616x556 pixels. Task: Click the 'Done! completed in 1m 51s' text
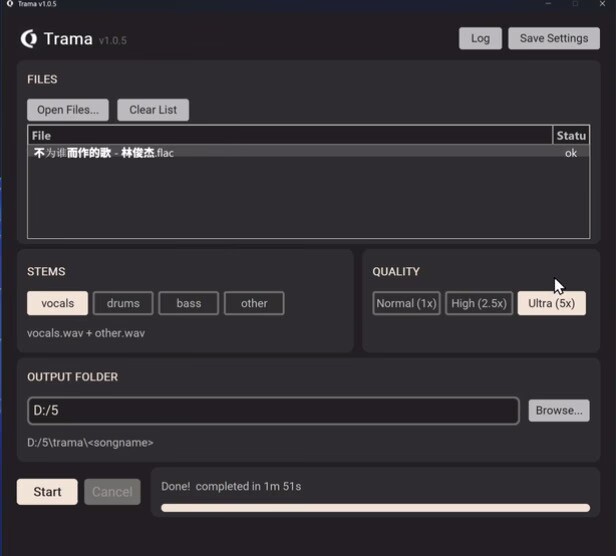tap(231, 486)
